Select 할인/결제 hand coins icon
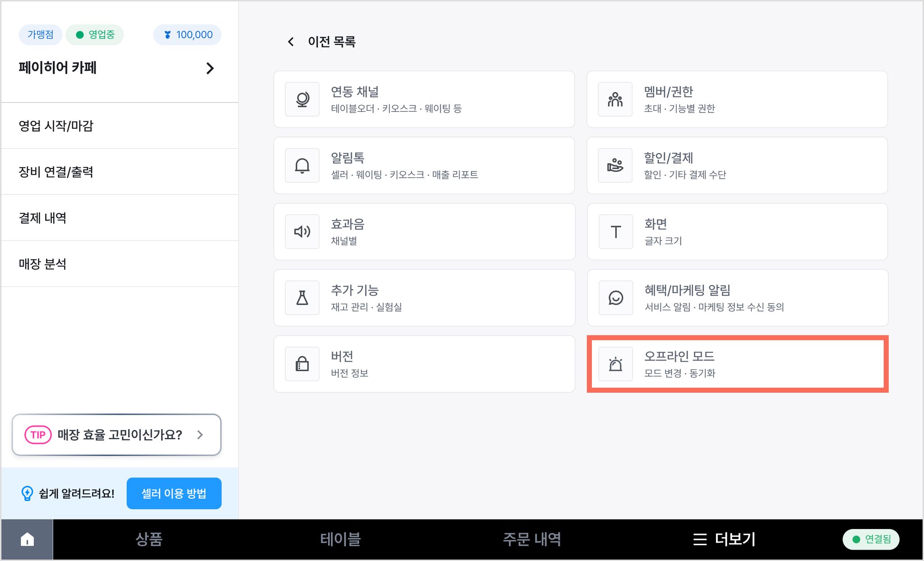Image resolution: width=924 pixels, height=561 pixels. point(615,166)
